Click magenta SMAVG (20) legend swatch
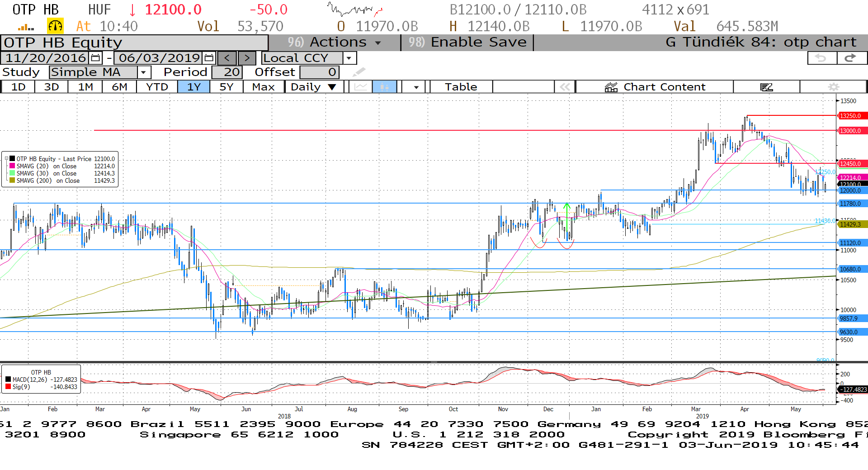Screen dimensions: 868x470 coord(13,166)
